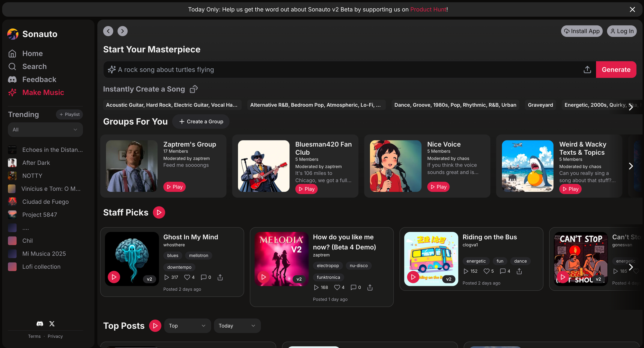The height and width of the screenshot is (348, 644).
Task: Open the Trending All filter dropdown
Action: [x=45, y=130]
